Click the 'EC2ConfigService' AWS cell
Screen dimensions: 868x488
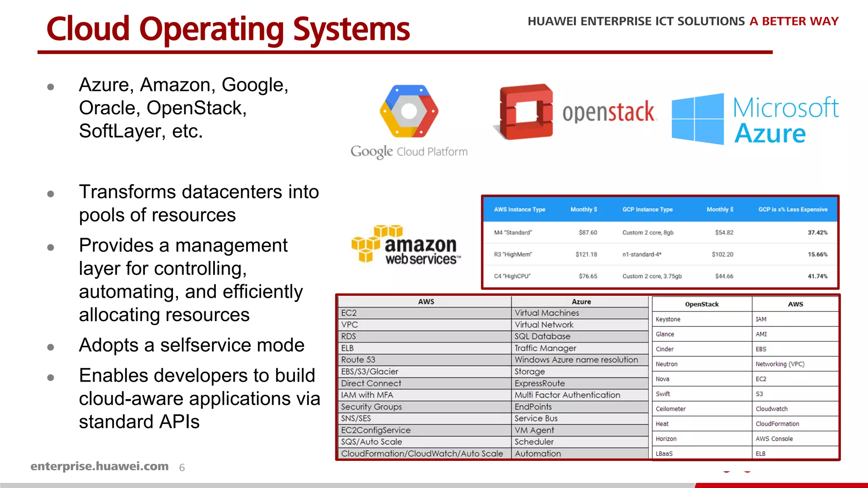pos(425,430)
